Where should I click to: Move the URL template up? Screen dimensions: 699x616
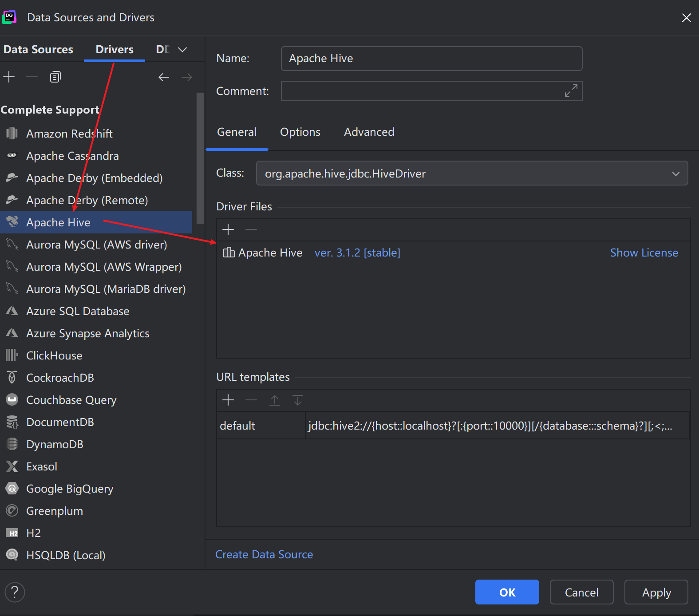[x=275, y=400]
